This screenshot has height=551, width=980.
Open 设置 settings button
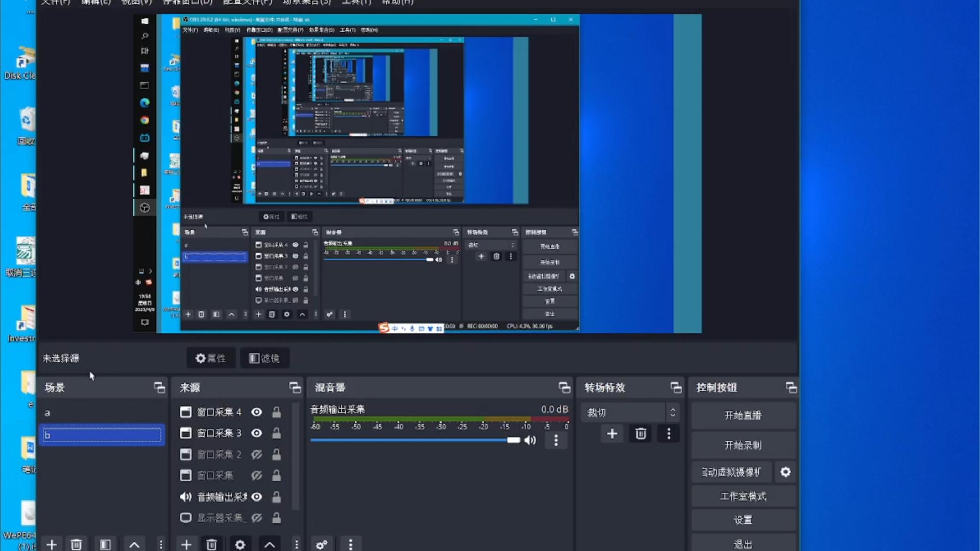click(x=743, y=520)
